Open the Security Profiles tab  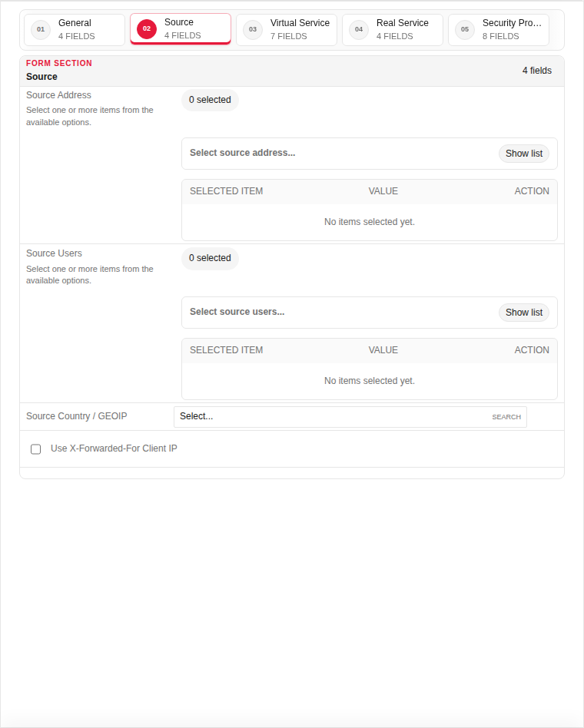click(499, 30)
